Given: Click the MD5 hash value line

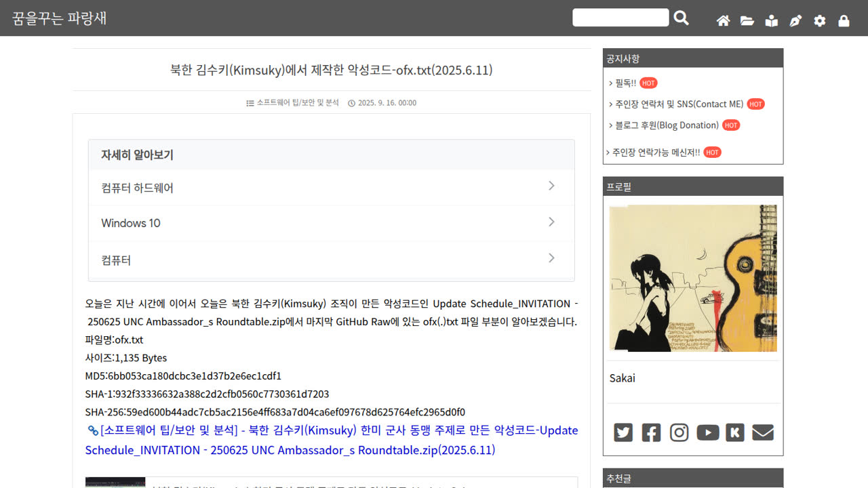Looking at the screenshot, I should [183, 375].
